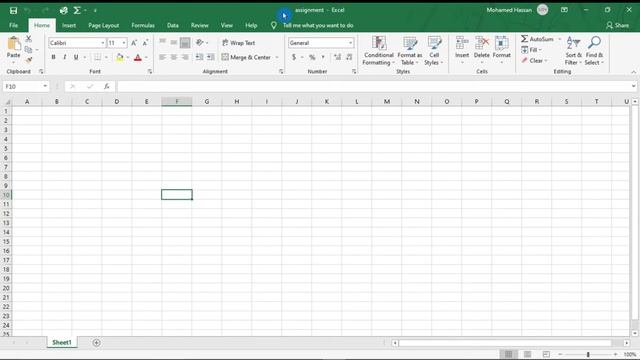Click Tell me what you want to do
This screenshot has width=640, height=360.
coord(318,25)
